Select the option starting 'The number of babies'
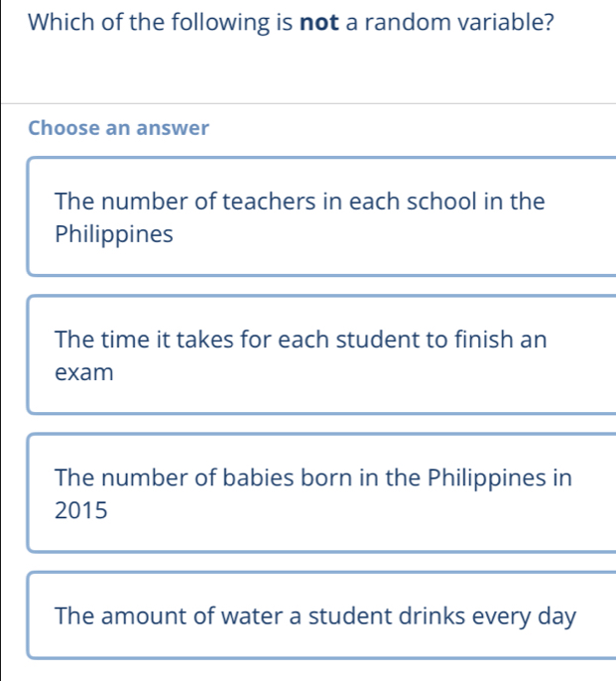Viewport: 616px width, 681px height. pyautogui.click(x=321, y=493)
